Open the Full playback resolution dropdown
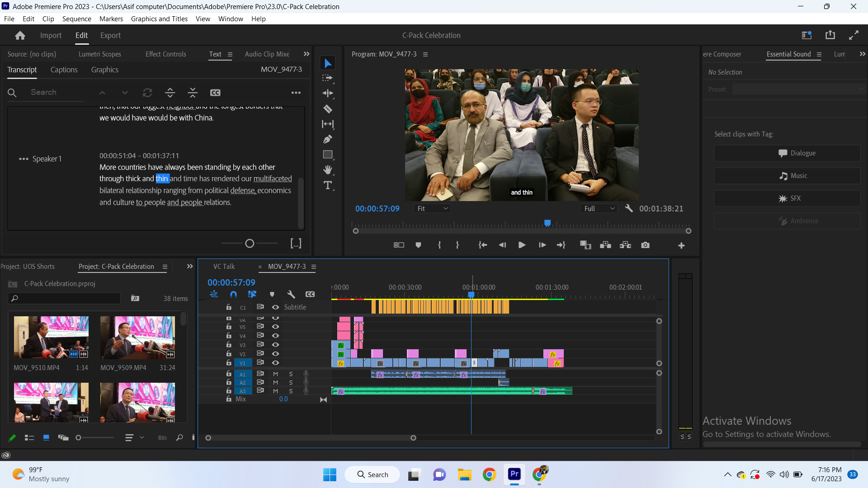Viewport: 868px width, 488px height. (599, 208)
